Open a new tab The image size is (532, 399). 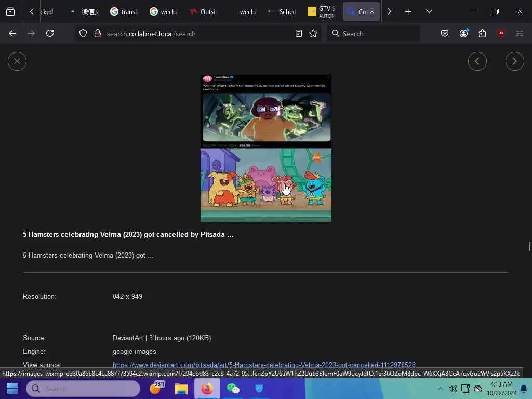coord(408,12)
